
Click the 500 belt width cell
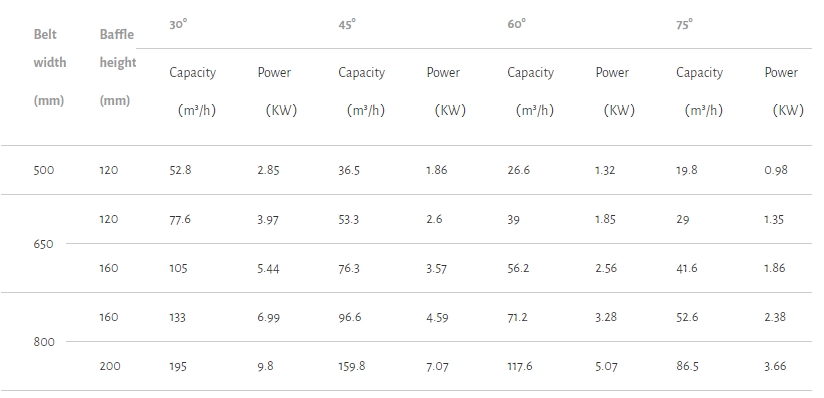click(44, 170)
